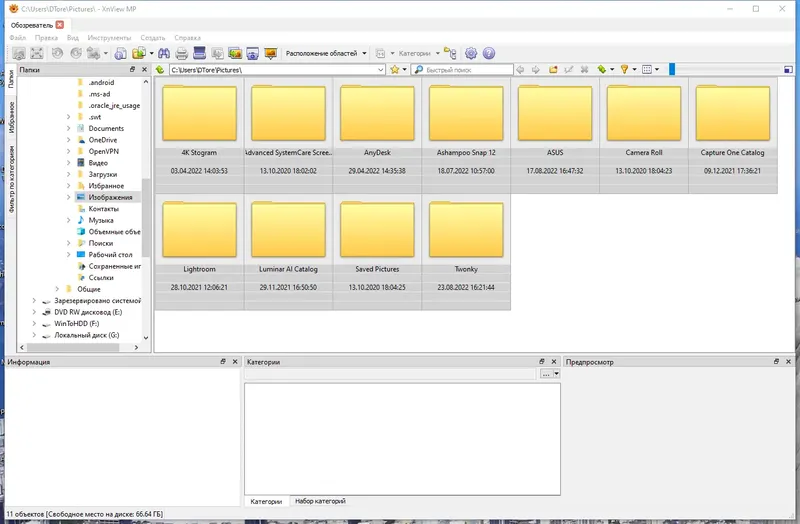Screen dimensions: 800x524
Task: Click the screen capture camera icon
Action: 253,53
